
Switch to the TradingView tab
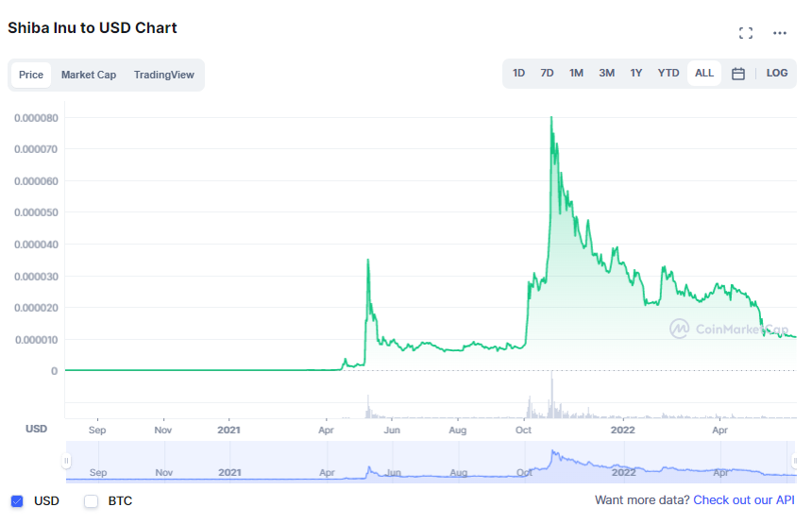163,75
